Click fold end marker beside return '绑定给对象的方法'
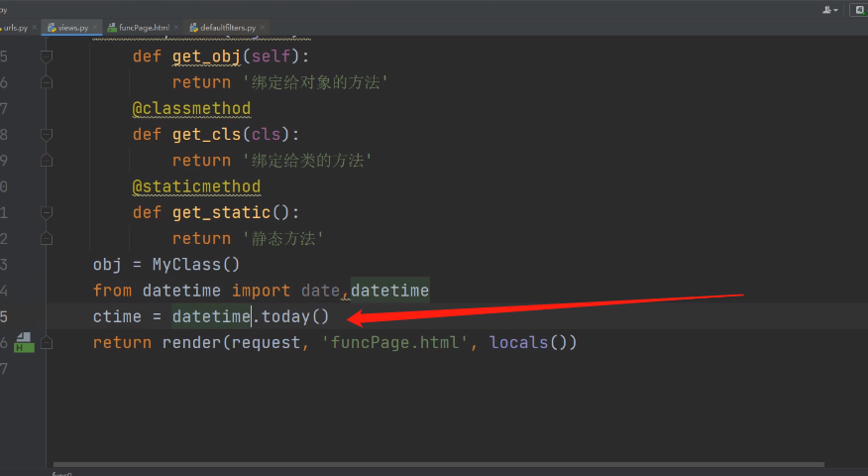Screen dimensions: 868x476 tap(47, 82)
